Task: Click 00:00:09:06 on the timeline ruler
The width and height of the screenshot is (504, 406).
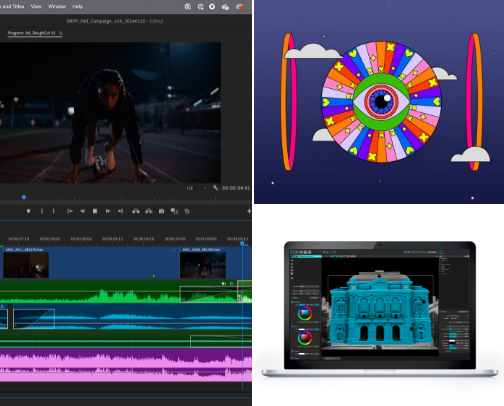Action: 206,239
